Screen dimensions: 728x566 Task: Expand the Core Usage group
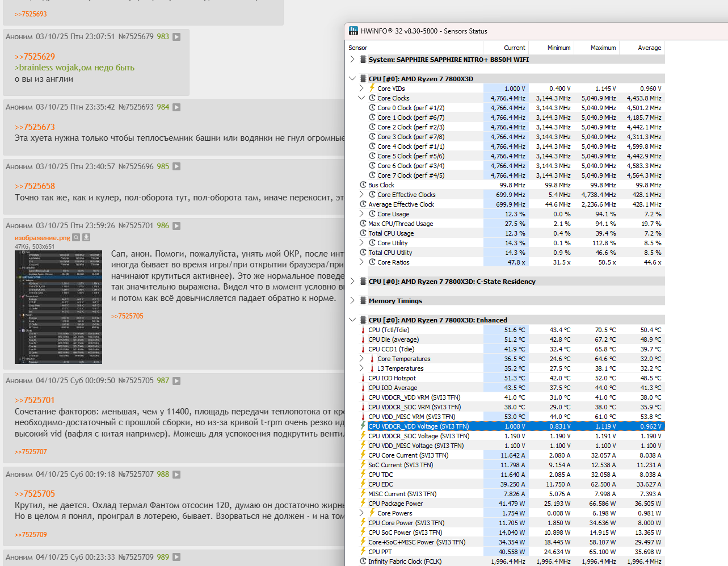361,214
